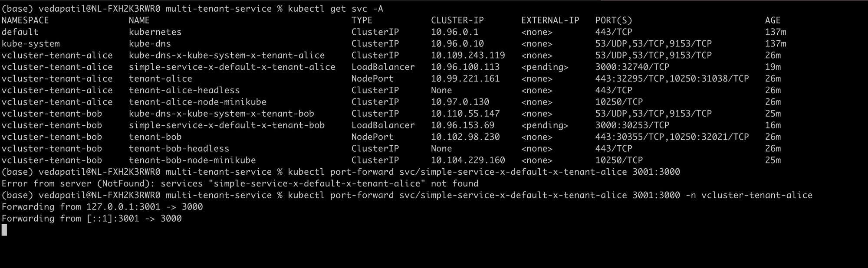Screen dimensions: 868x268
Task: Select cluster IP 10.109.243.119
Action: (468, 56)
